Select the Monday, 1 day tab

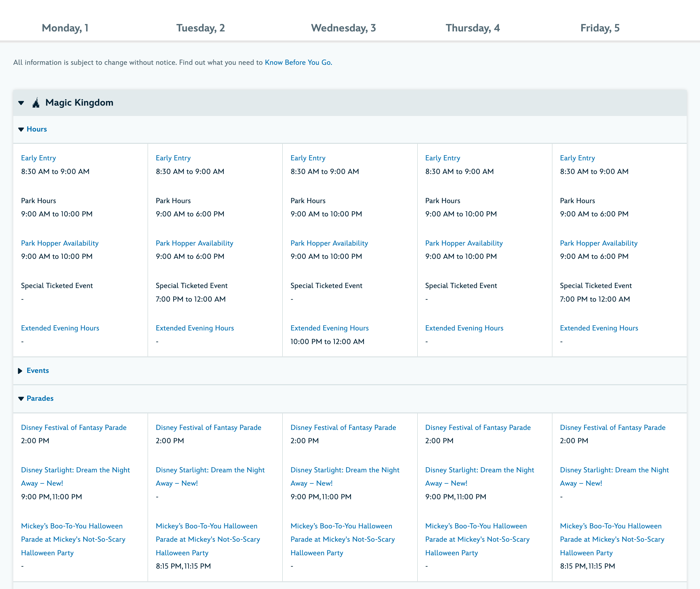pos(65,28)
